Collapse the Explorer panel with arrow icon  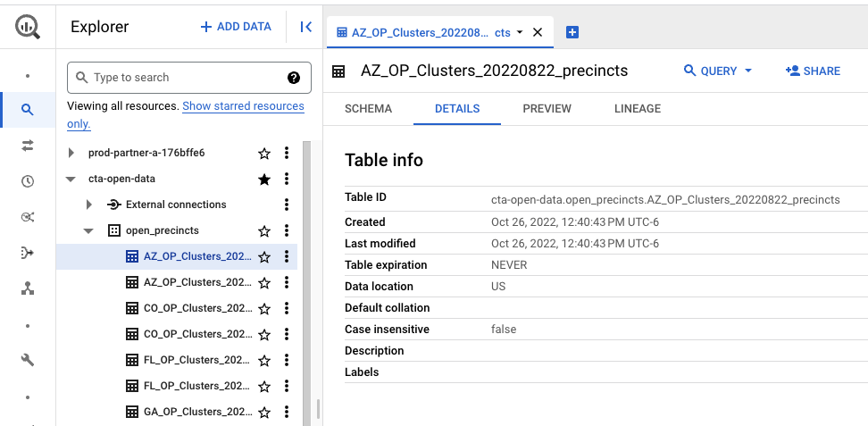pyautogui.click(x=305, y=27)
